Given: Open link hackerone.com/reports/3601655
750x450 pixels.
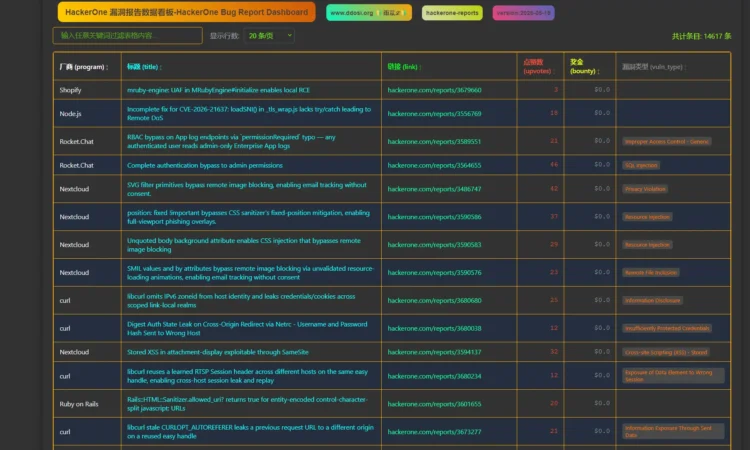Looking at the screenshot, I should pos(434,404).
